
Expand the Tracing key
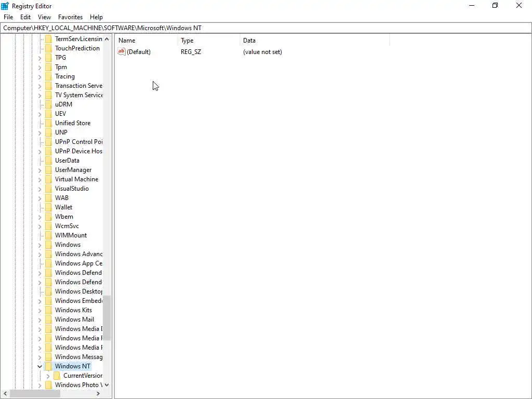pyautogui.click(x=39, y=77)
